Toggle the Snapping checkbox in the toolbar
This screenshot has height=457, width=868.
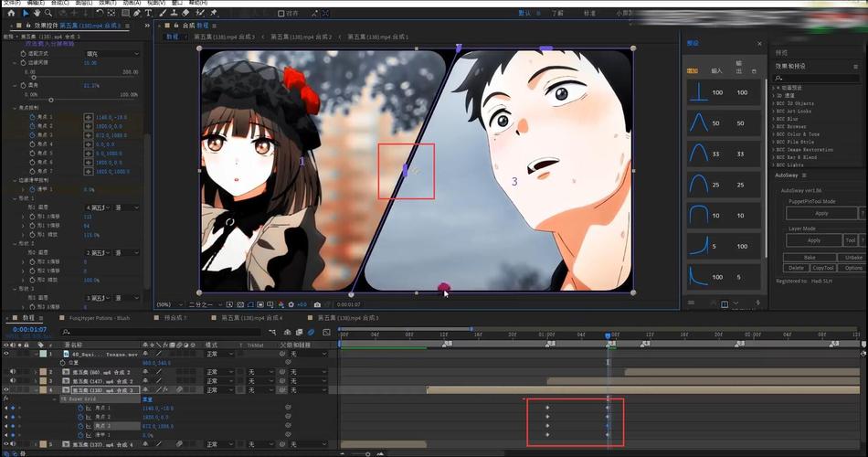coord(281,14)
